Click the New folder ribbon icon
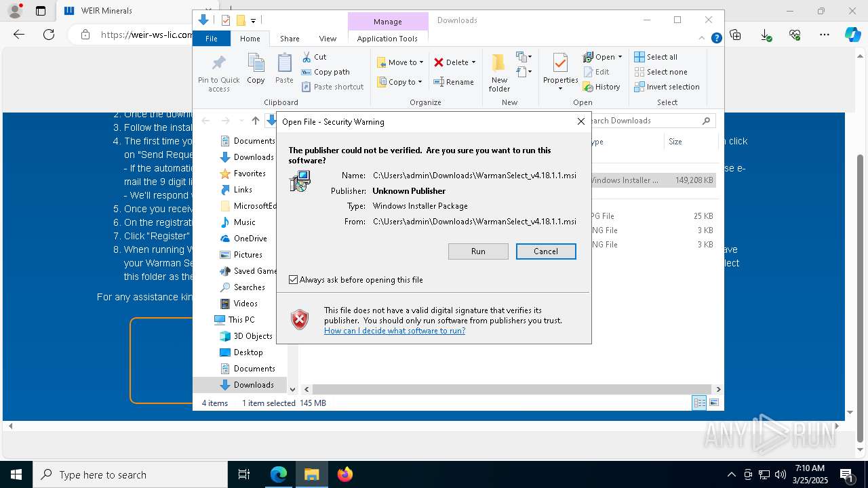Viewport: 868px width, 488px height. click(499, 63)
